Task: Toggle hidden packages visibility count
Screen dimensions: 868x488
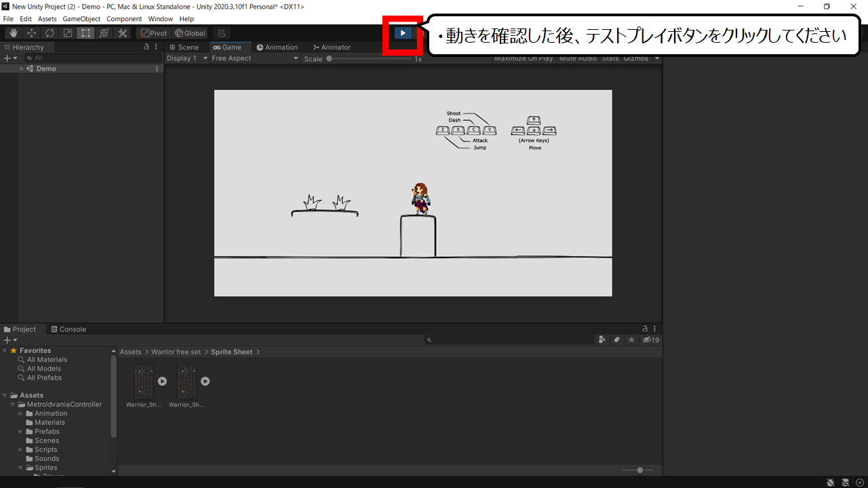Action: click(651, 340)
